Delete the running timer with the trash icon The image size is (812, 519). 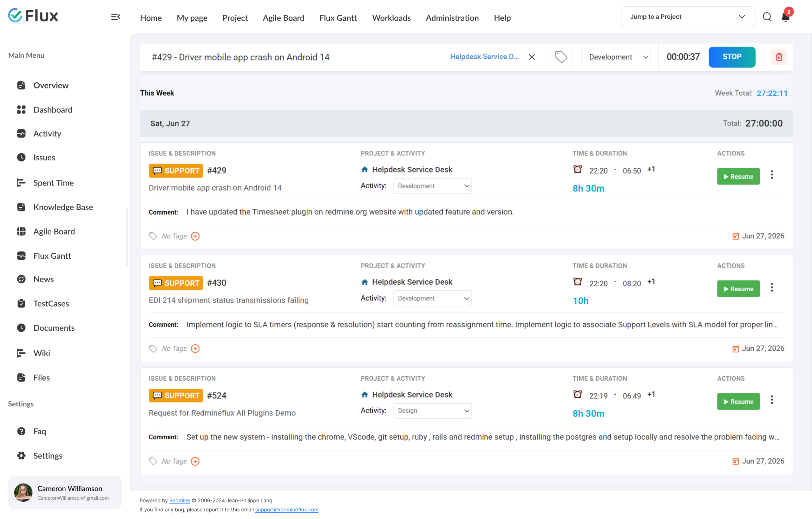[779, 57]
